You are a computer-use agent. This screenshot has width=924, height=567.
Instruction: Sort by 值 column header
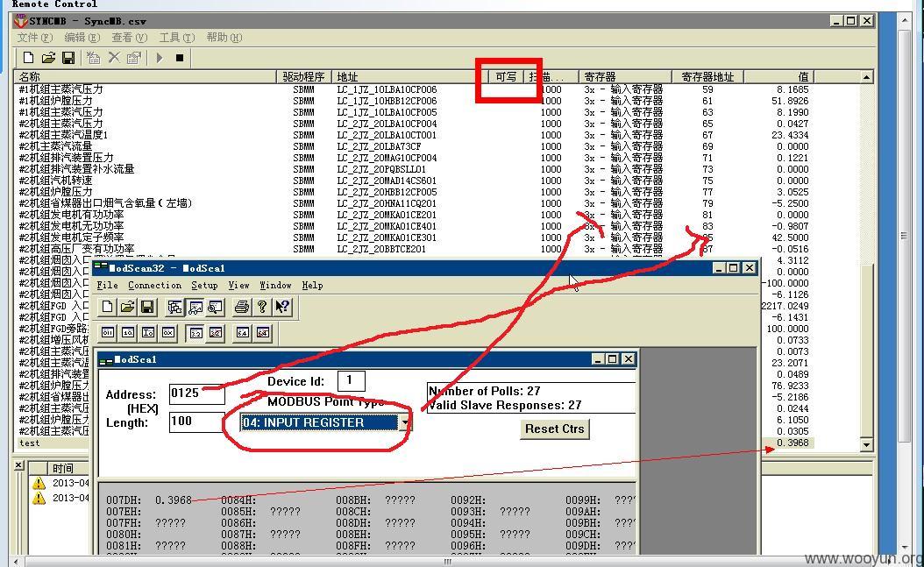pyautogui.click(x=779, y=76)
